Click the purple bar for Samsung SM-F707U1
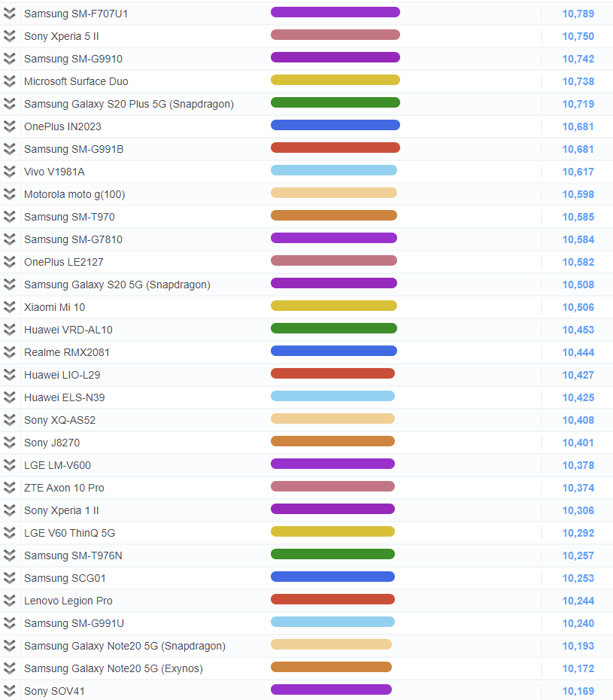The image size is (613, 700). click(335, 12)
